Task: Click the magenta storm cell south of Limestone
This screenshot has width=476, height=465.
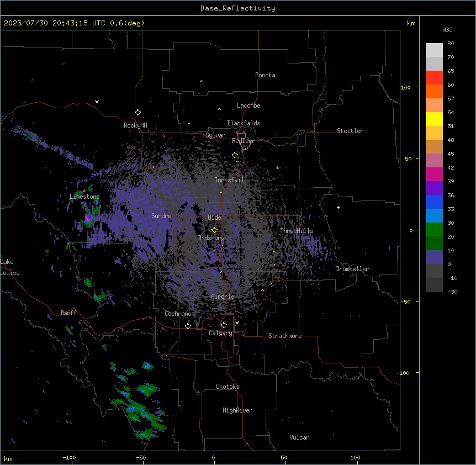Action: click(88, 218)
